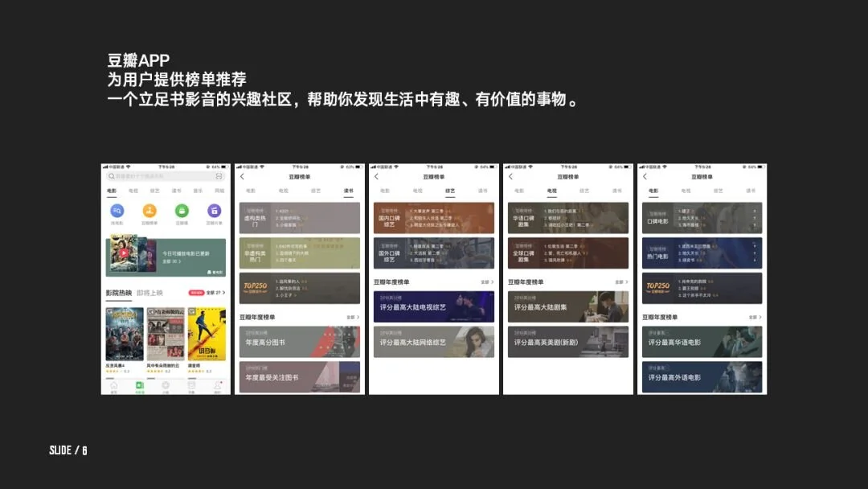Image resolution: width=868 pixels, height=489 pixels.
Task: Expand 全部 next to 豆瓣年度榜单 on book screen
Action: 353,318
